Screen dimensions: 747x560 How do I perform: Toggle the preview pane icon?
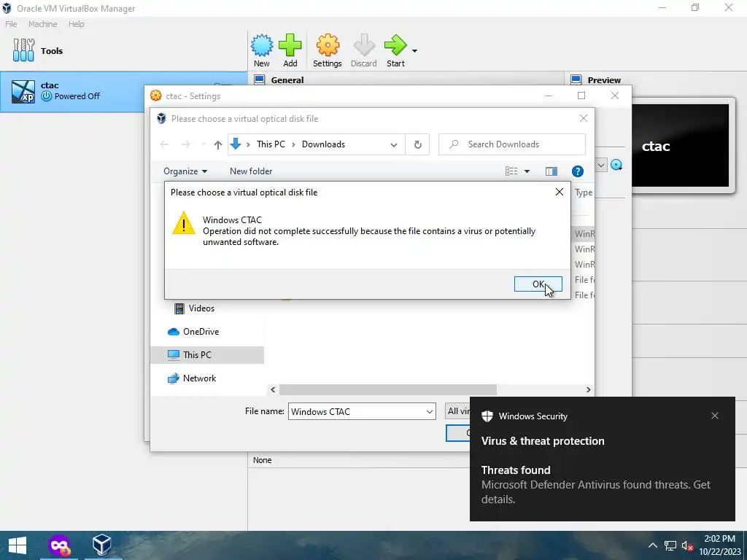[x=551, y=171]
